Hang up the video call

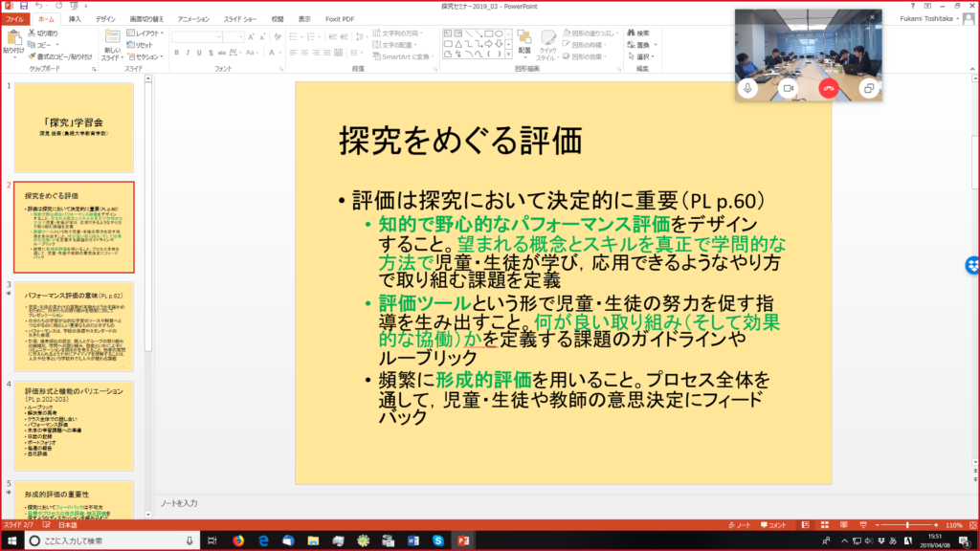pyautogui.click(x=829, y=88)
